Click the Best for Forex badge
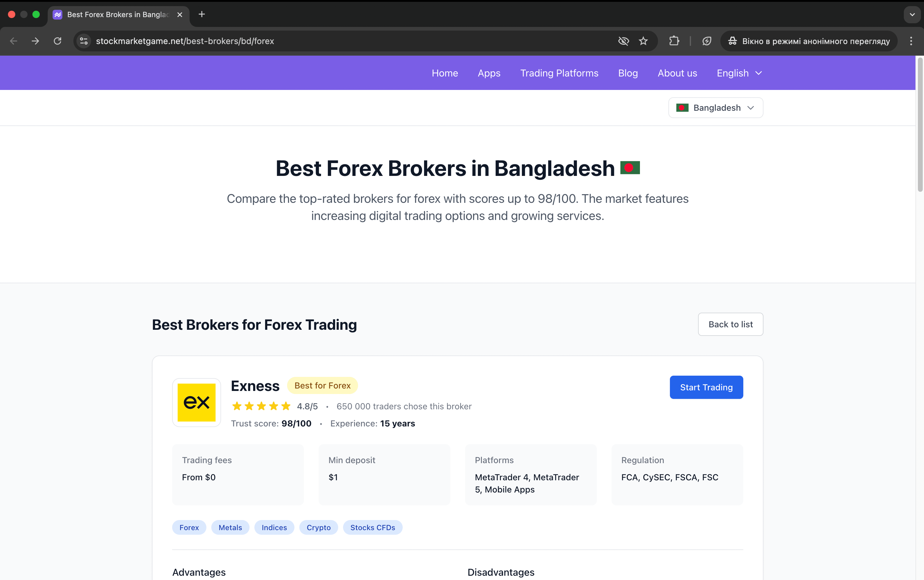The height and width of the screenshot is (580, 924). point(323,385)
